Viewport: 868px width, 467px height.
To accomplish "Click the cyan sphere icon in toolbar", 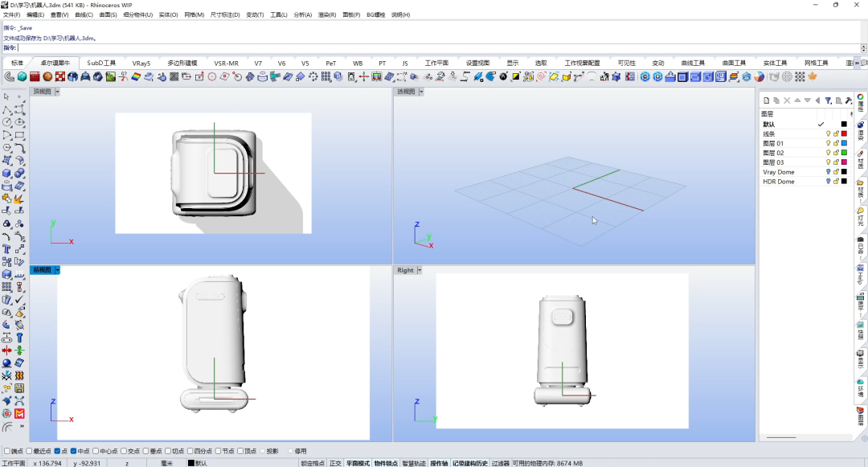I will pos(23,77).
